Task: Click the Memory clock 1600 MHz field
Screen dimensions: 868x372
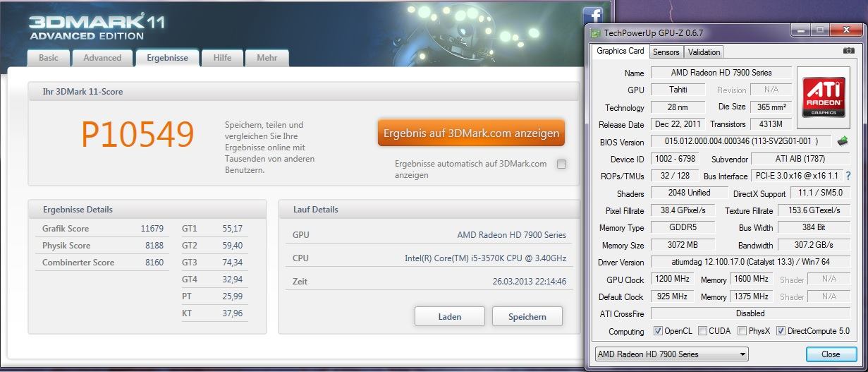Action: (753, 279)
